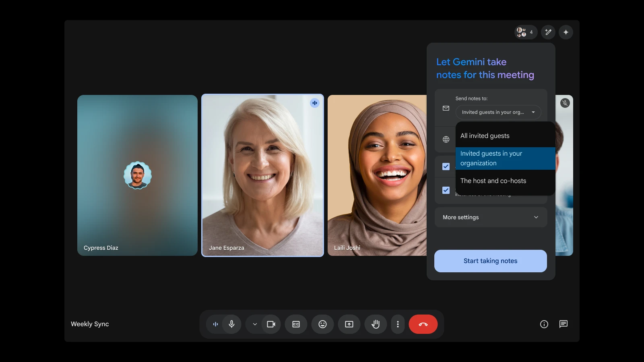Raise hand using the hand icon
644x362 pixels.
click(x=376, y=324)
